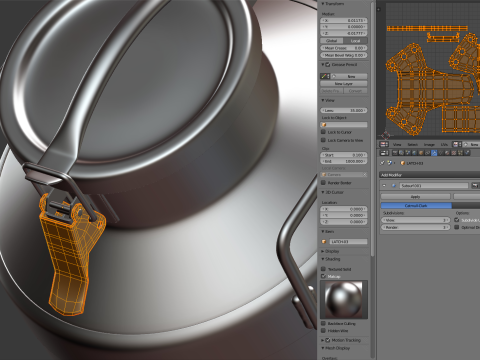Open the Mesh Data properties tab icon
Viewport: 480px width, 360px height.
tap(441, 153)
